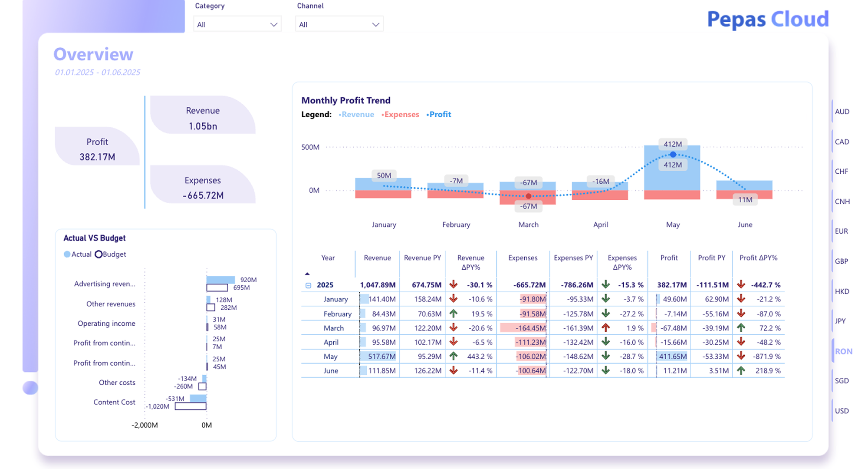868x469 pixels.
Task: Click the Expenses -665.72M card
Action: pyautogui.click(x=203, y=185)
